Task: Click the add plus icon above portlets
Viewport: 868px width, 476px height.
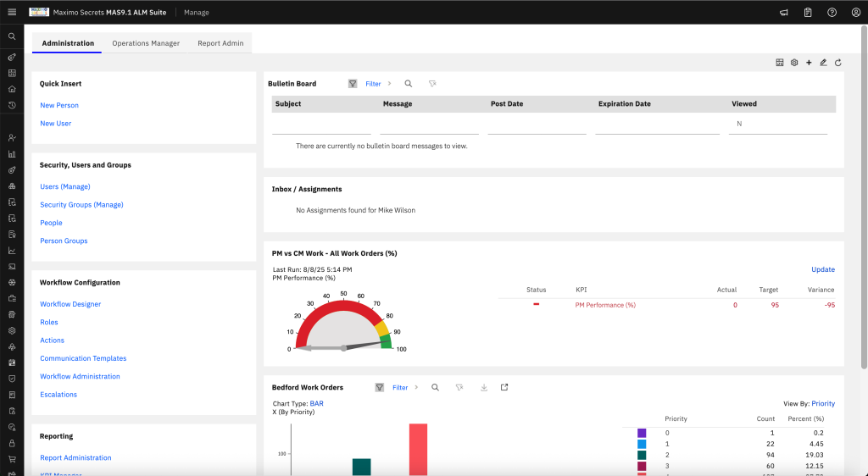Action: [x=809, y=63]
